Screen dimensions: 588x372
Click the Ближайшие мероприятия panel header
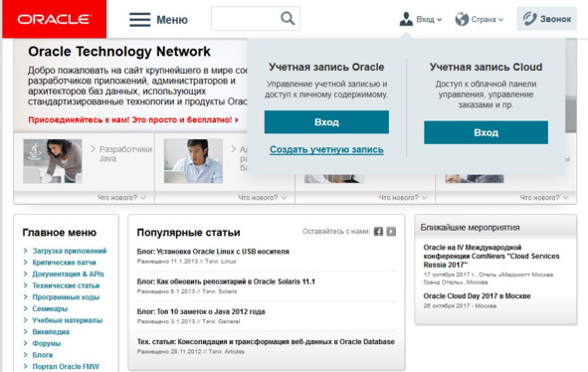(x=495, y=227)
